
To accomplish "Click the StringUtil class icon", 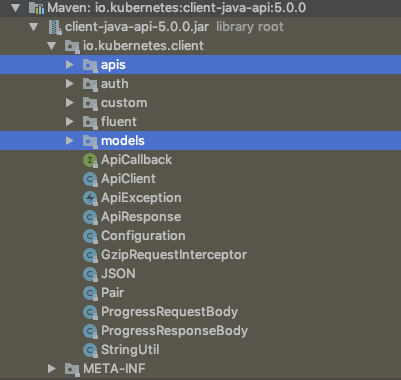I will [90, 350].
